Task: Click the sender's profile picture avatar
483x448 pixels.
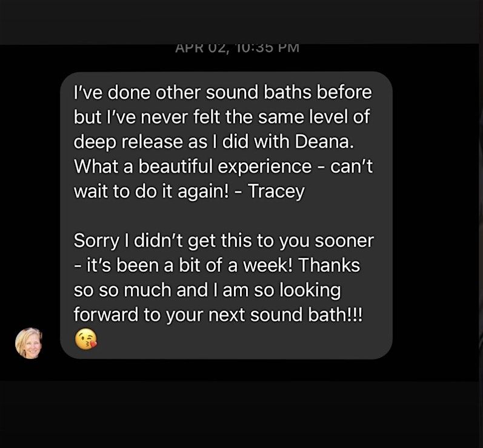Action: (x=29, y=343)
